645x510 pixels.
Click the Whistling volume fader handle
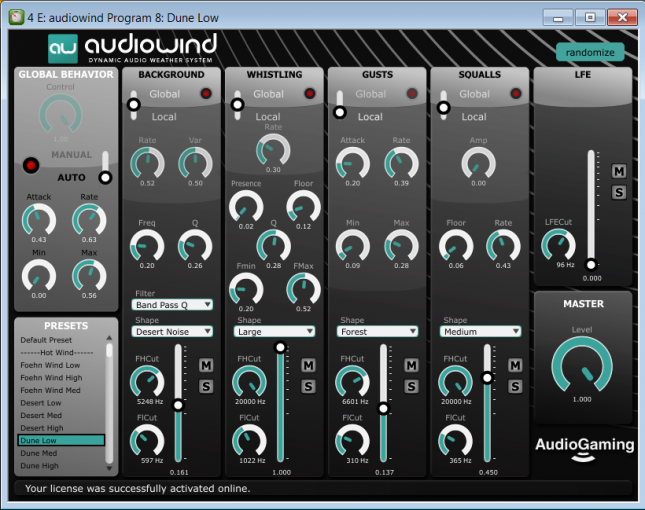click(x=280, y=347)
